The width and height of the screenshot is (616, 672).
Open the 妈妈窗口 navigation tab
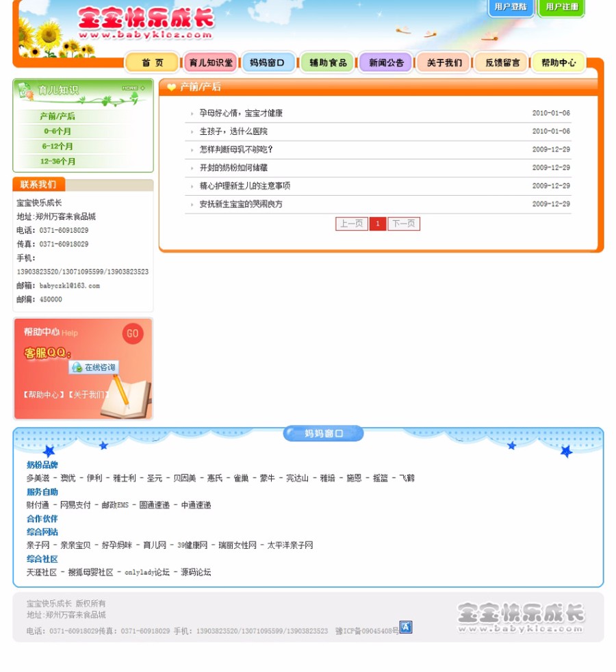pos(268,62)
